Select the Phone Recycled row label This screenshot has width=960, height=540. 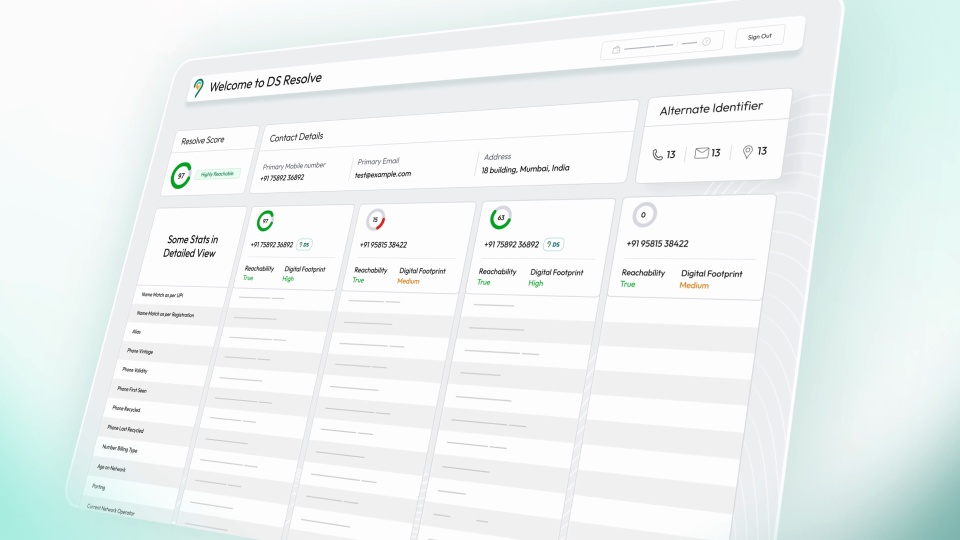(126, 408)
